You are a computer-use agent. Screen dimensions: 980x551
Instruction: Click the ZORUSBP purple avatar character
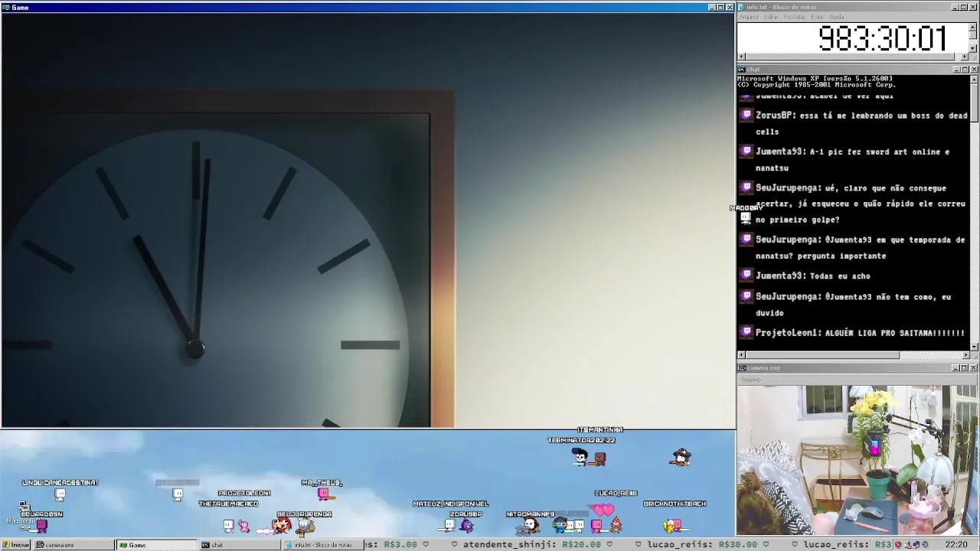(x=466, y=526)
